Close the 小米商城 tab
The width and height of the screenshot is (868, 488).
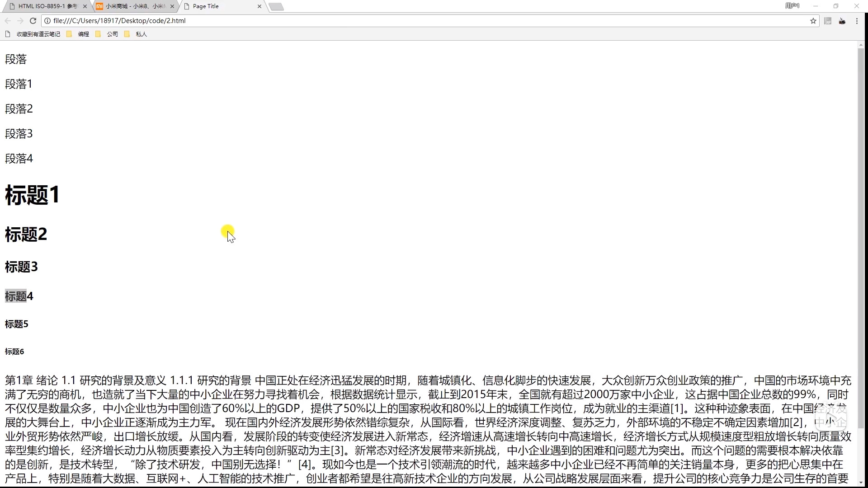(172, 6)
